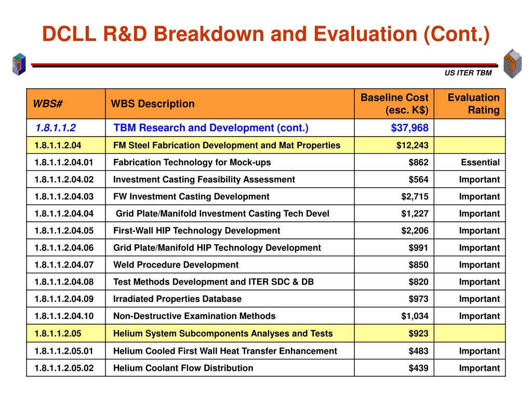The height and width of the screenshot is (399, 532).
Task: Click the 'US ITER TBM' label
Action: [468, 73]
